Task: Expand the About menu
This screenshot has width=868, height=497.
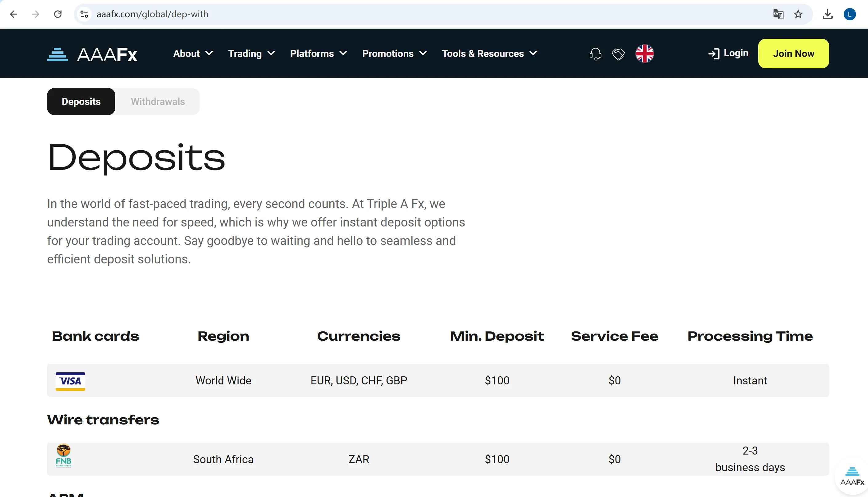Action: (x=193, y=54)
